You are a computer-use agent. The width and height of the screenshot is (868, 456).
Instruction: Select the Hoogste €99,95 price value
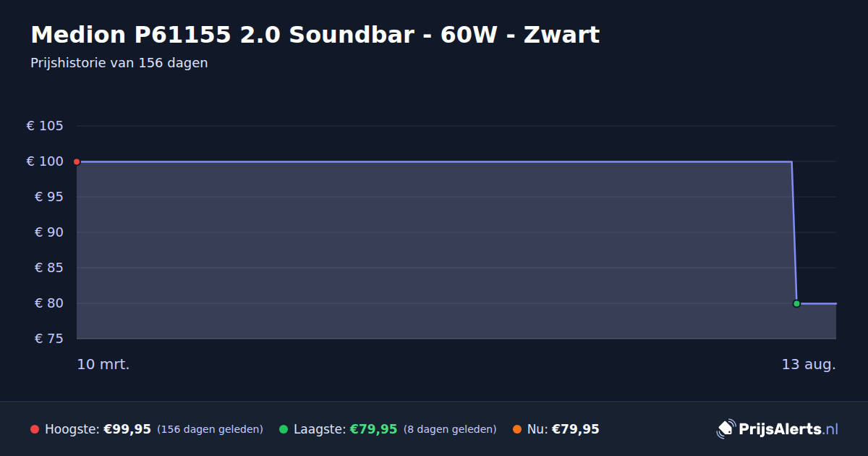coord(127,429)
